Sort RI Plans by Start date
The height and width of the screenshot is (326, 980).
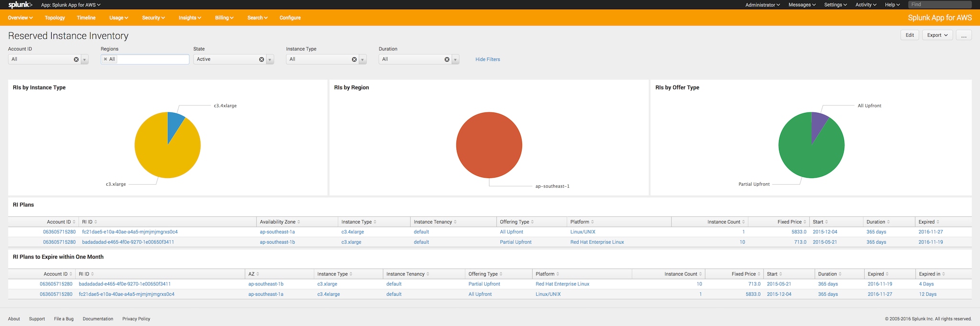(x=820, y=222)
